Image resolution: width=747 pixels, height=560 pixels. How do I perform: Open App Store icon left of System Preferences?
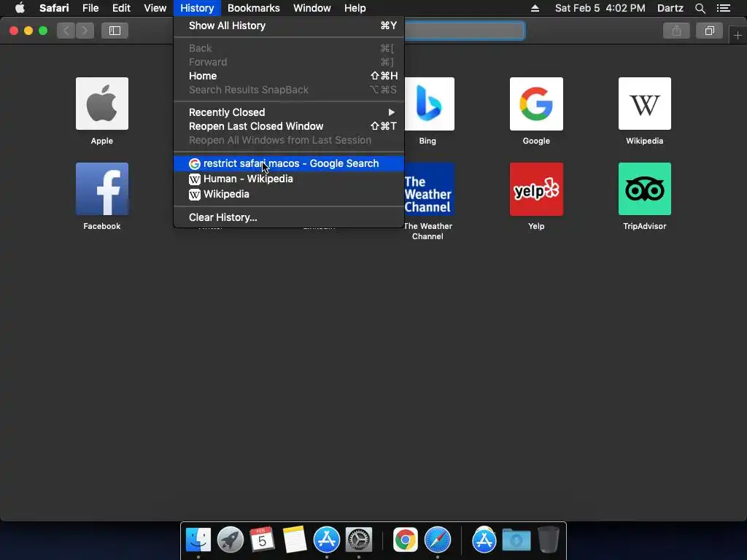pos(327,540)
